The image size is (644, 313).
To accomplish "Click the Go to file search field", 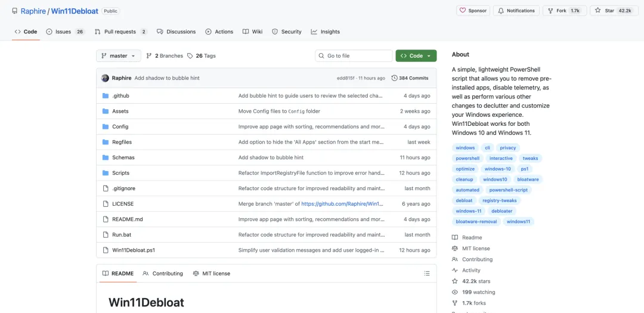I will 354,56.
